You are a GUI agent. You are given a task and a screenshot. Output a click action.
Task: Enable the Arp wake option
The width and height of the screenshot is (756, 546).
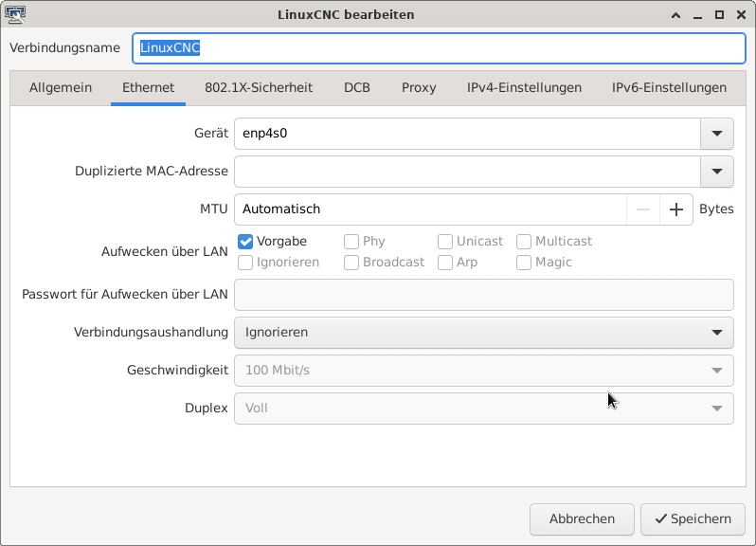click(x=445, y=263)
